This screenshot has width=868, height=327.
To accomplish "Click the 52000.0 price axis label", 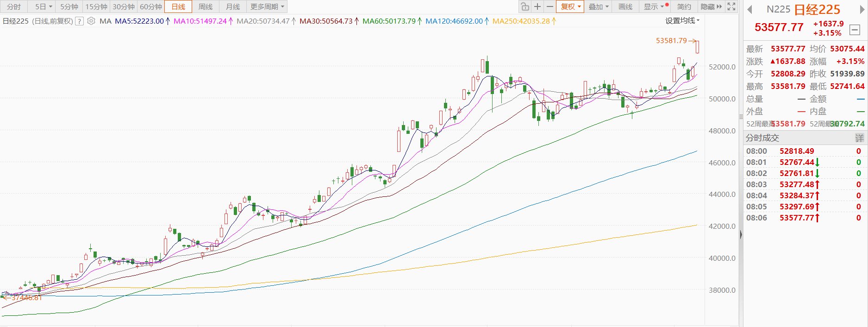I will [722, 67].
